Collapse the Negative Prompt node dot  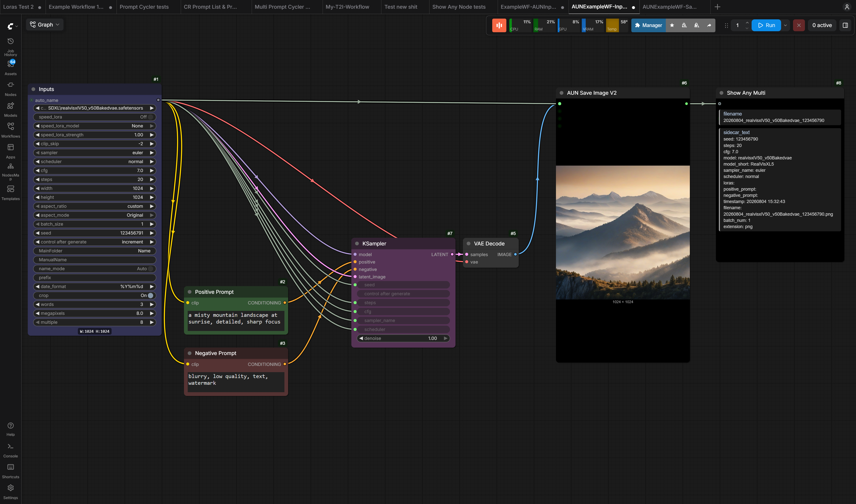pyautogui.click(x=189, y=353)
